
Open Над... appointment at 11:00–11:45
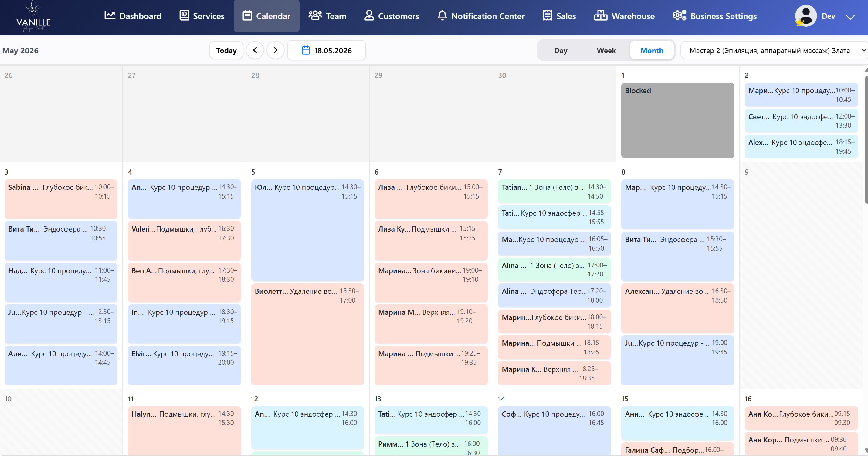coord(61,282)
